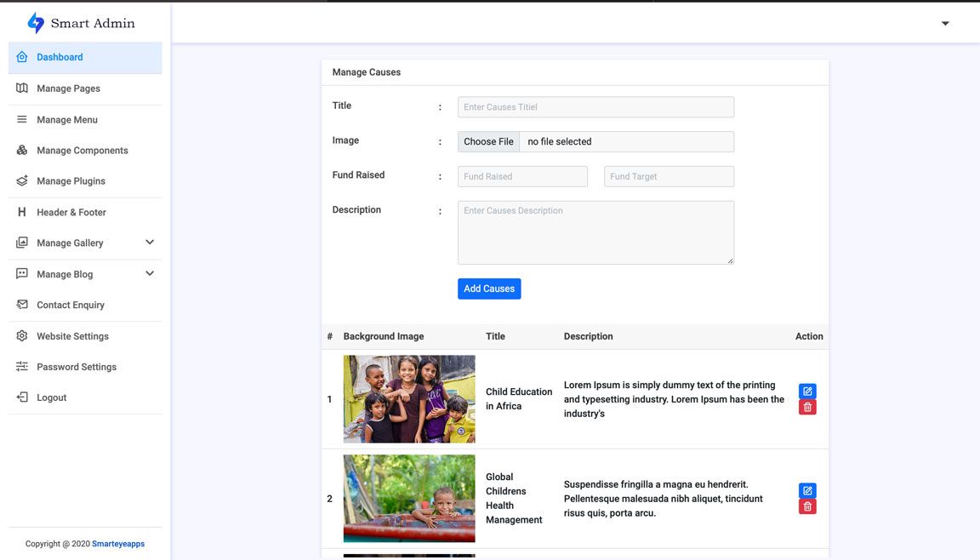Select Manage Components in sidebar
Image resolution: width=980 pixels, height=560 pixels.
coord(85,150)
